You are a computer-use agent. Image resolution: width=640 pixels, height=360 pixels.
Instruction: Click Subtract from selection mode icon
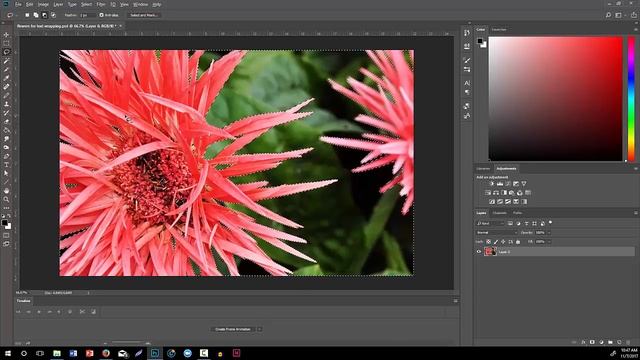(44, 15)
